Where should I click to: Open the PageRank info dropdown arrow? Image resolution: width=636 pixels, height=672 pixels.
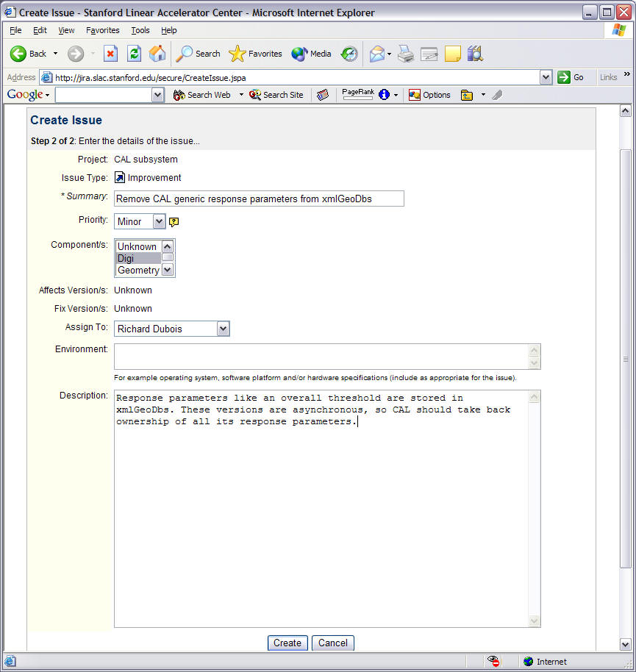396,95
